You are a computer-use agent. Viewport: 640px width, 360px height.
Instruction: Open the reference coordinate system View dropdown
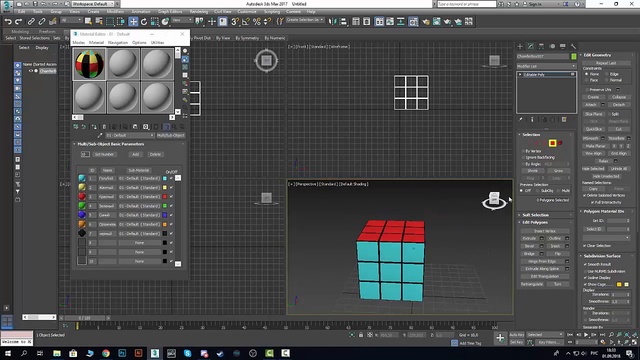182,20
